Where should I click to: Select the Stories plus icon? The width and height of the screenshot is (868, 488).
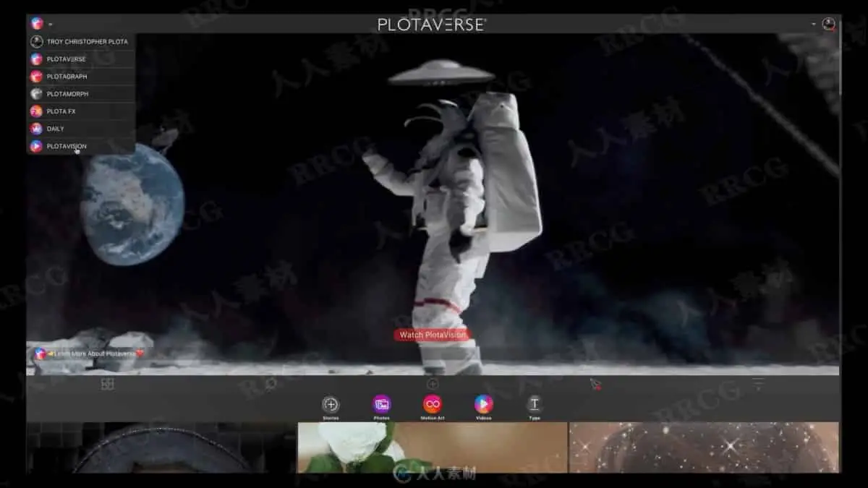(x=331, y=405)
